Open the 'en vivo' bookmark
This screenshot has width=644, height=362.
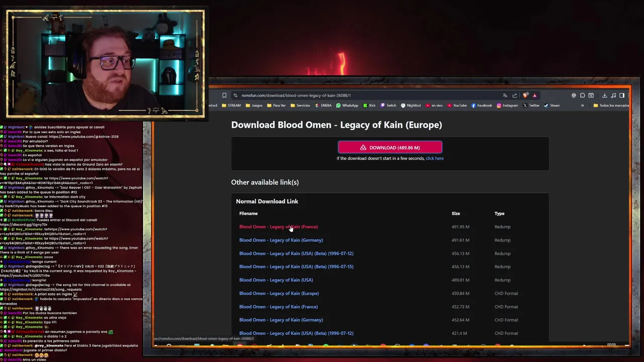pyautogui.click(x=434, y=106)
